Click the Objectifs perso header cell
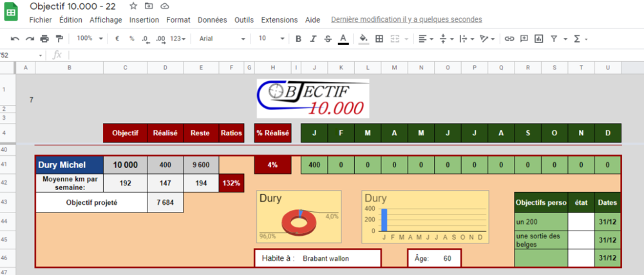 point(541,202)
